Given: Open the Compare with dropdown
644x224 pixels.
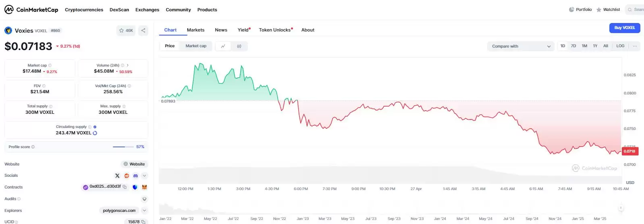Looking at the screenshot, I should pos(521,46).
